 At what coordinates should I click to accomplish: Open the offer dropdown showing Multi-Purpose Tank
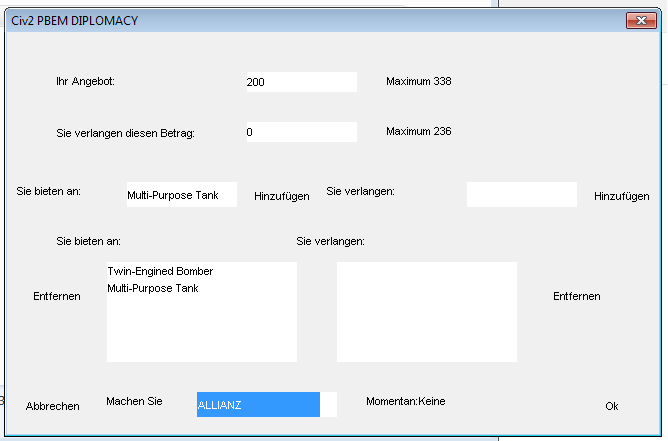coord(181,194)
